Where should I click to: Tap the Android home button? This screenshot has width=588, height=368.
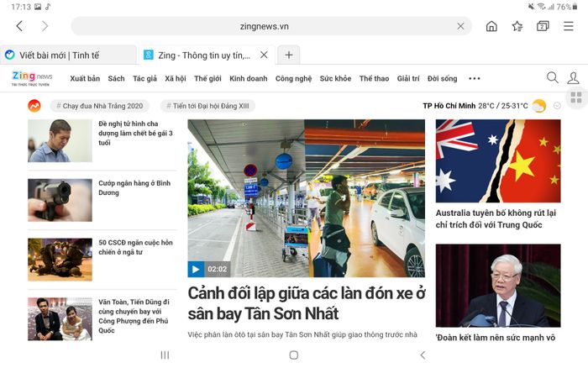tap(294, 355)
